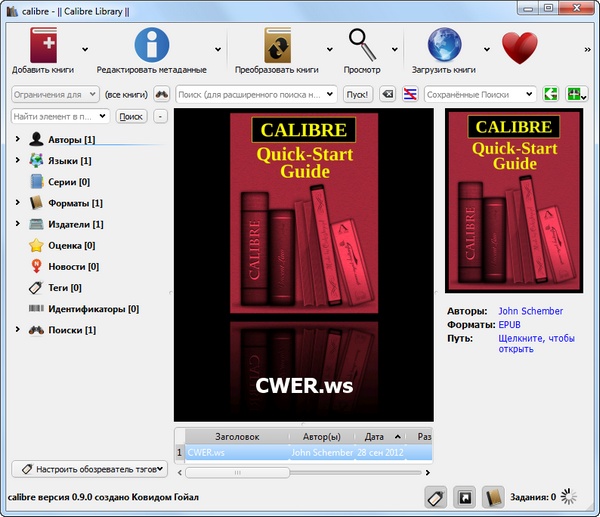Clear the search with the reset icon
The width and height of the screenshot is (600, 517).
(388, 94)
